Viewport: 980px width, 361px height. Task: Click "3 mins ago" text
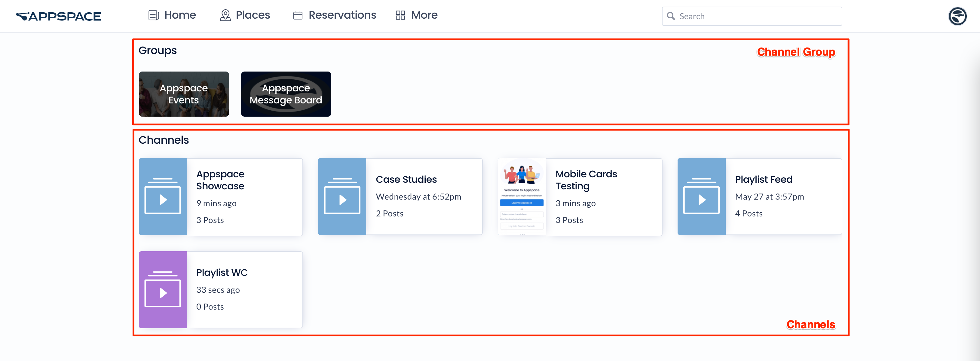click(x=576, y=203)
